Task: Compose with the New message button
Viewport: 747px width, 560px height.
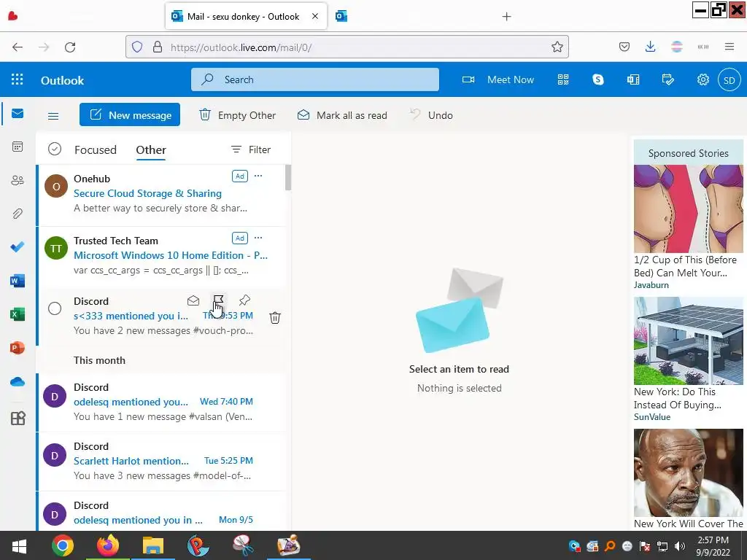Action: tap(130, 114)
